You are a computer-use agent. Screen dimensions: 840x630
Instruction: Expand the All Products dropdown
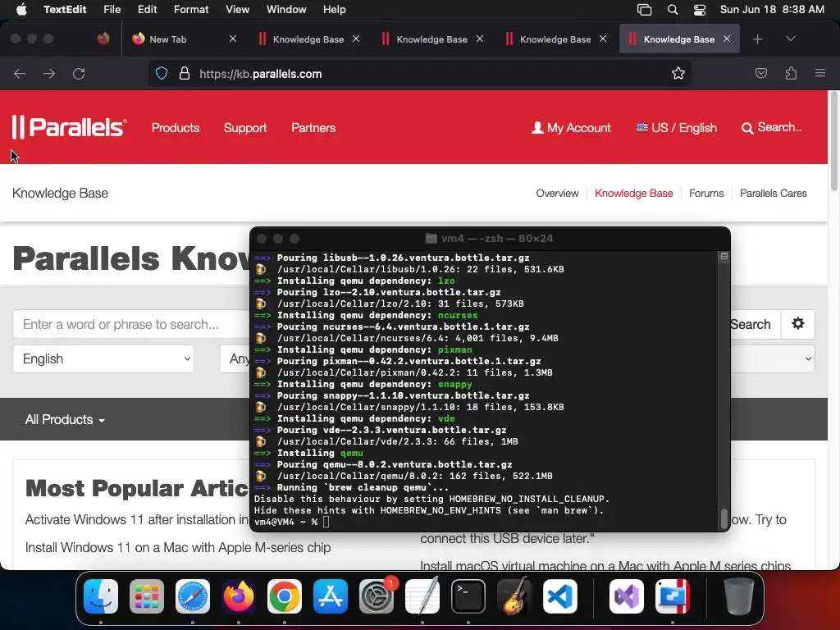tap(65, 419)
